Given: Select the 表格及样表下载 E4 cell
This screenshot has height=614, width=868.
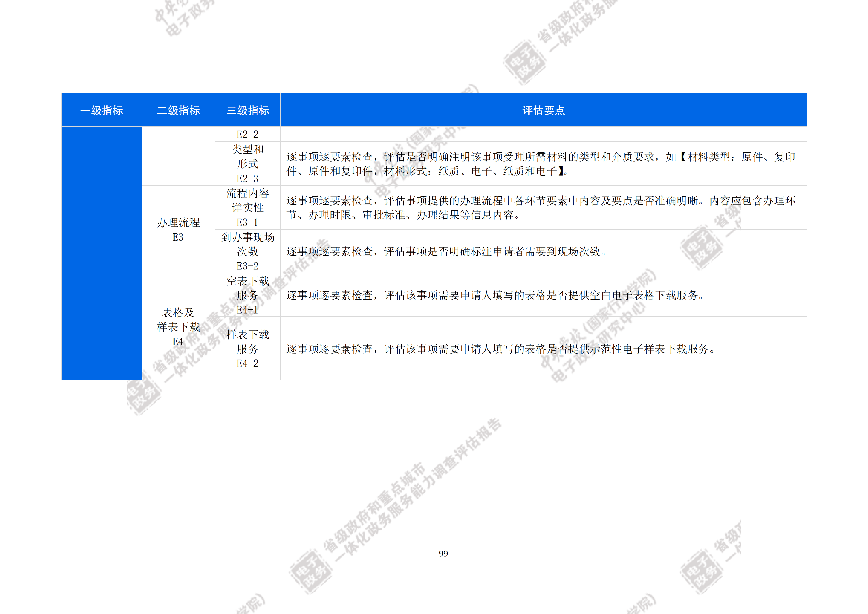Looking at the screenshot, I should 178,327.
